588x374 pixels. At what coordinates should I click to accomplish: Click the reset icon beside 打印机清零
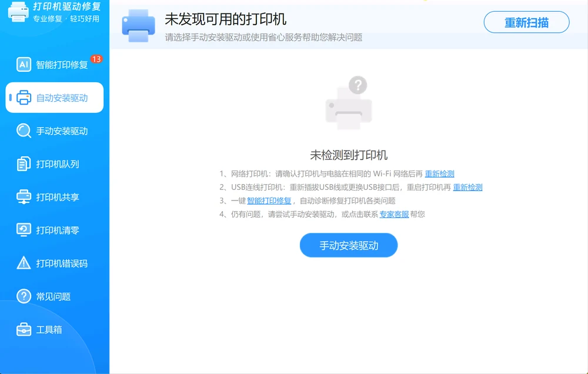click(x=24, y=230)
